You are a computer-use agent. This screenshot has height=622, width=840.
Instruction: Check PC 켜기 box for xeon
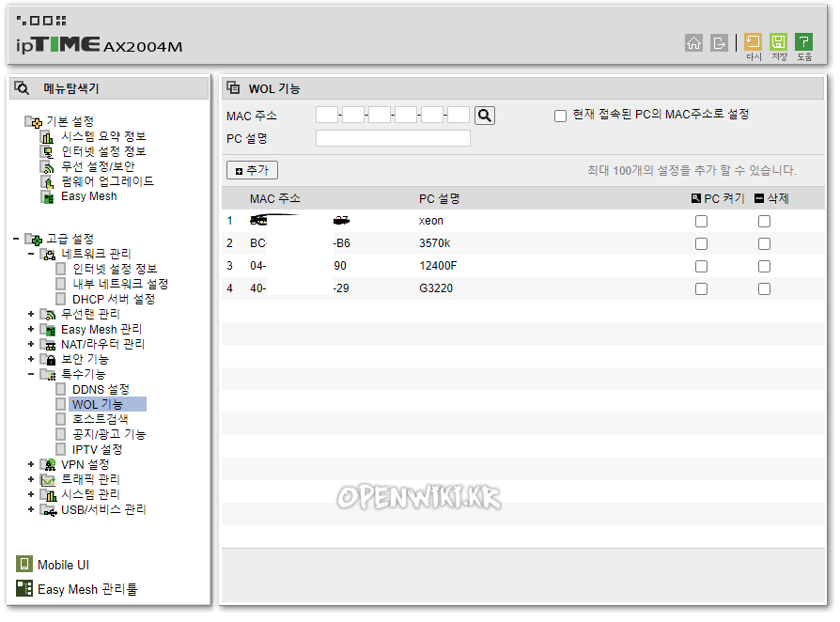pyautogui.click(x=701, y=221)
